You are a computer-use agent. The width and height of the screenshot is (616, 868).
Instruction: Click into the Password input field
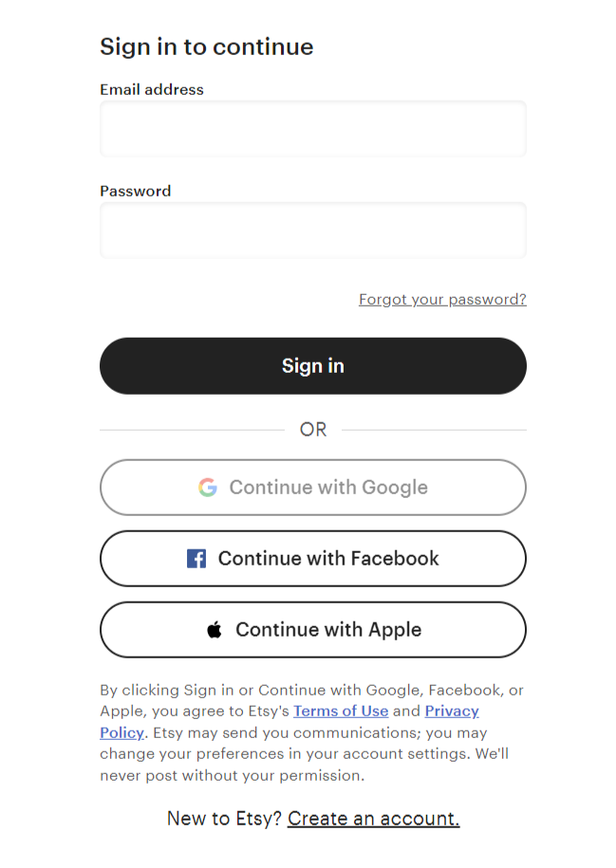point(312,230)
